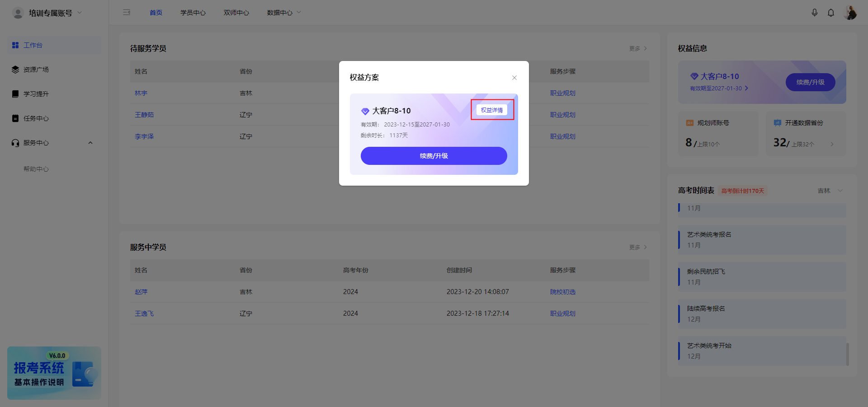Go to the 双师中心 tab
The height and width of the screenshot is (407, 868).
(236, 12)
